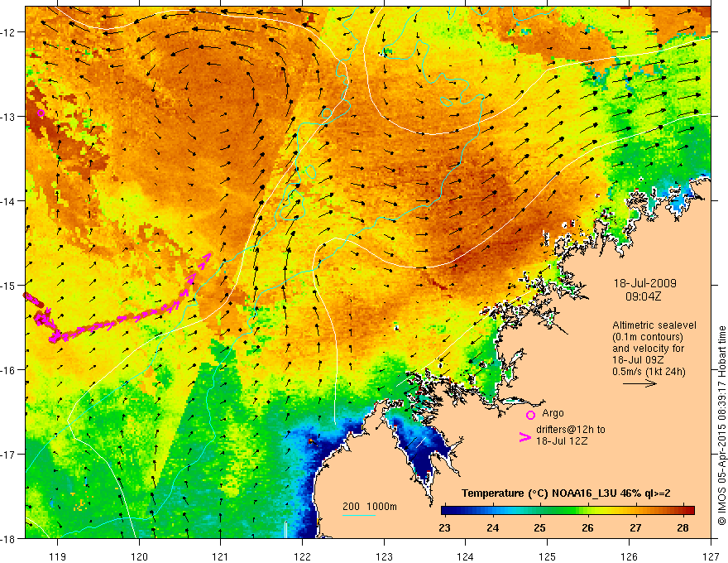Click the cyan 200 1000m depth contour legend line
Image resolution: width=728 pixels, height=563 pixels.
click(359, 515)
